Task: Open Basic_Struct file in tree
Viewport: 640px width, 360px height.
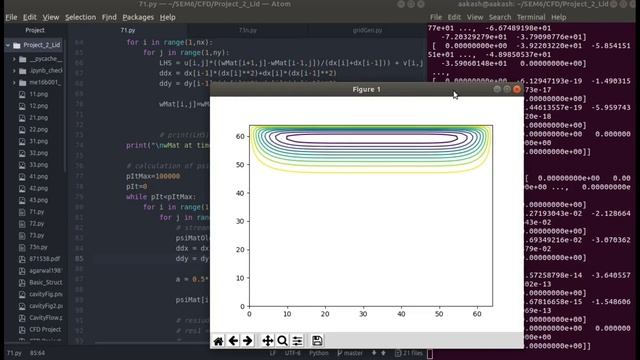Action: click(x=46, y=282)
